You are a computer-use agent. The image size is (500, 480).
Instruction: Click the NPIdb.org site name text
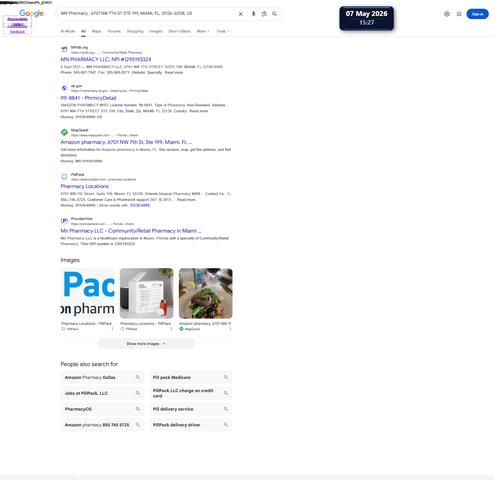(79, 47)
